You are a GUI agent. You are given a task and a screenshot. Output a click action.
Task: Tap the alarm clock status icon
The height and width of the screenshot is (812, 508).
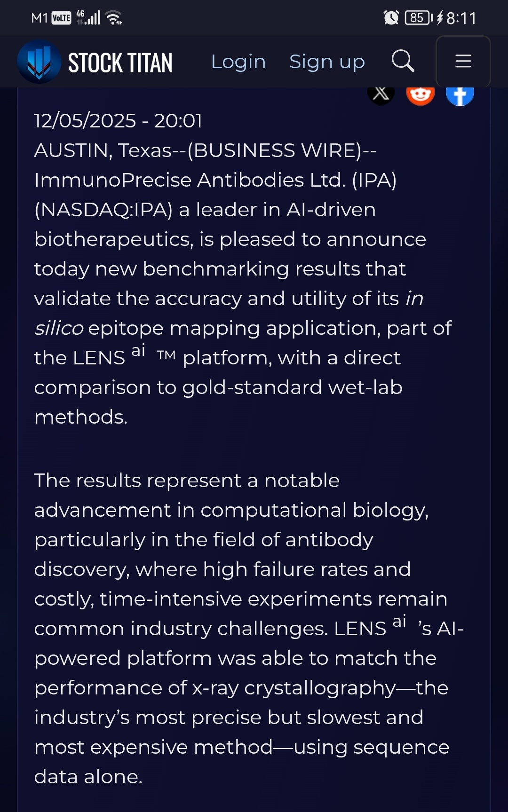coord(391,18)
